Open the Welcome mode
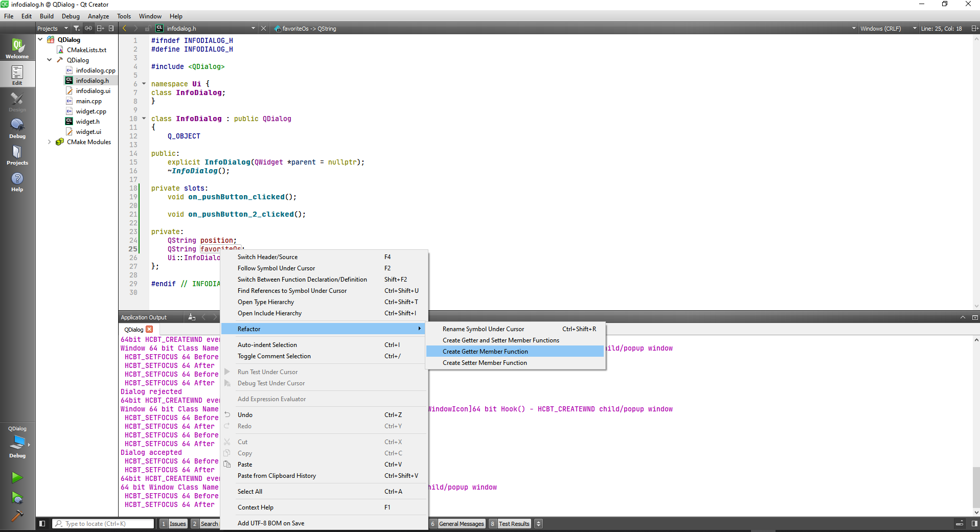The width and height of the screenshot is (980, 532). point(17,48)
